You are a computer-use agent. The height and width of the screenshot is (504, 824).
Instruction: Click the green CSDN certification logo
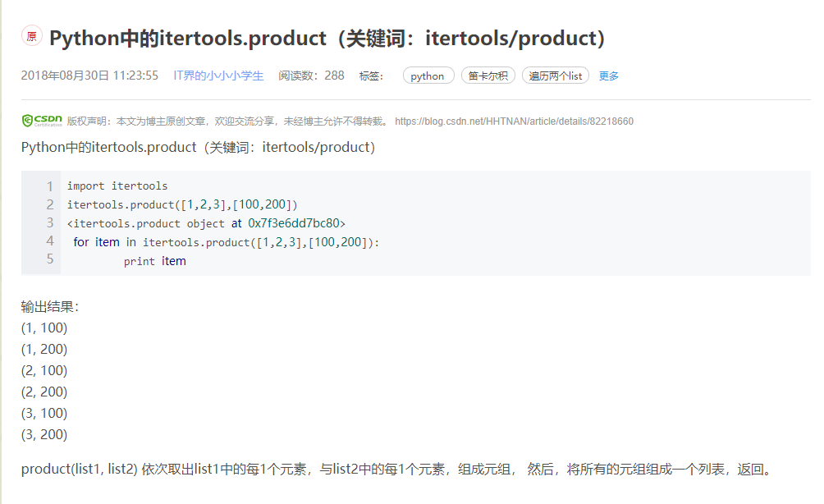pos(42,121)
